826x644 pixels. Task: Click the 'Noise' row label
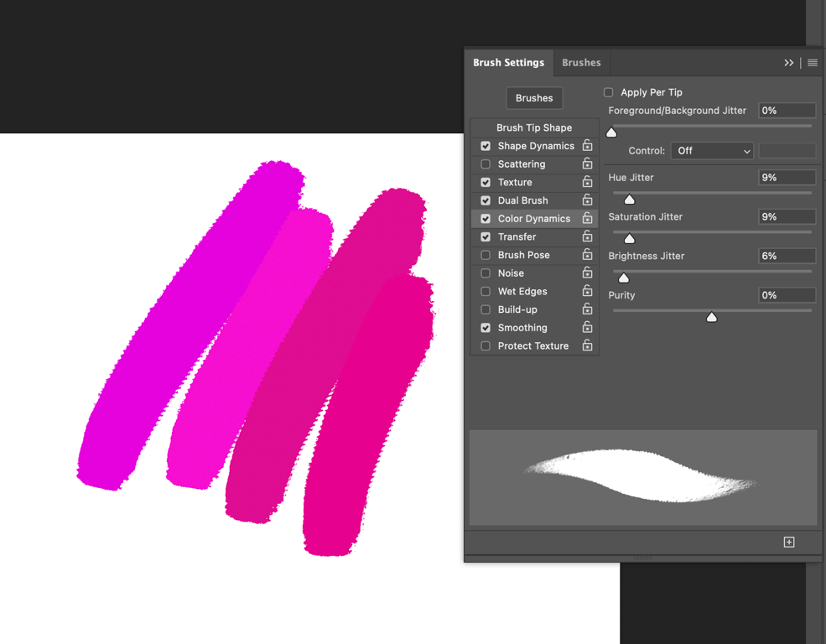pos(511,273)
